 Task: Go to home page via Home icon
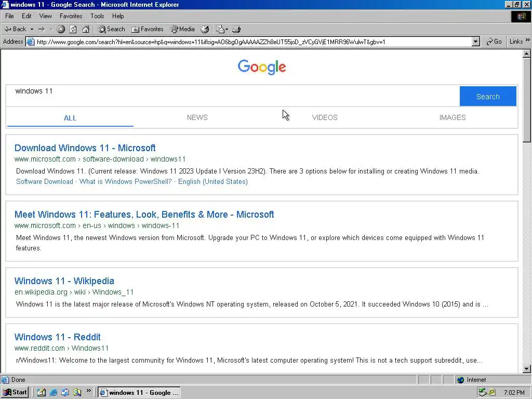[x=86, y=30]
